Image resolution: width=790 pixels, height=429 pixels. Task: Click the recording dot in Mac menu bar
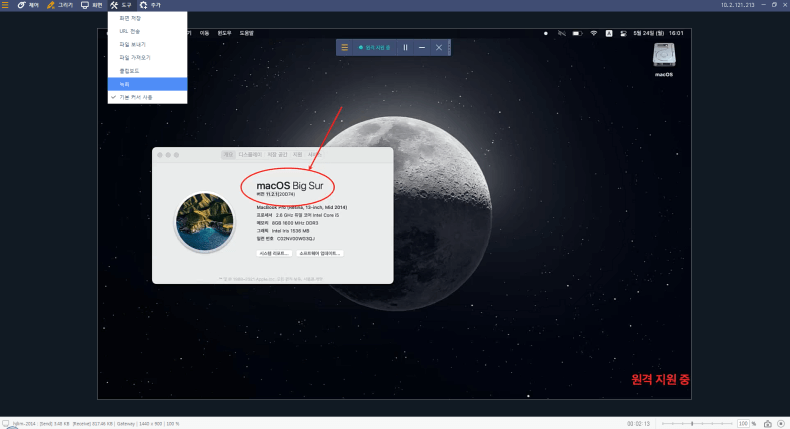[546, 33]
